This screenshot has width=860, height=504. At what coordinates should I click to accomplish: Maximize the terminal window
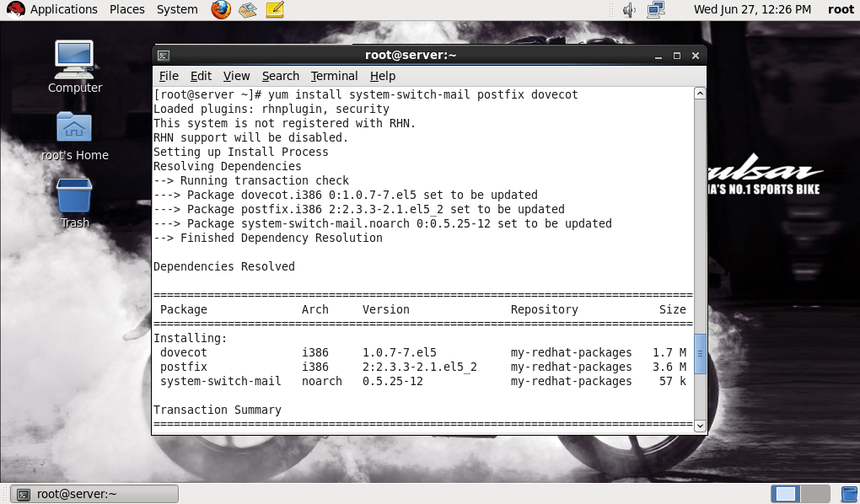677,56
